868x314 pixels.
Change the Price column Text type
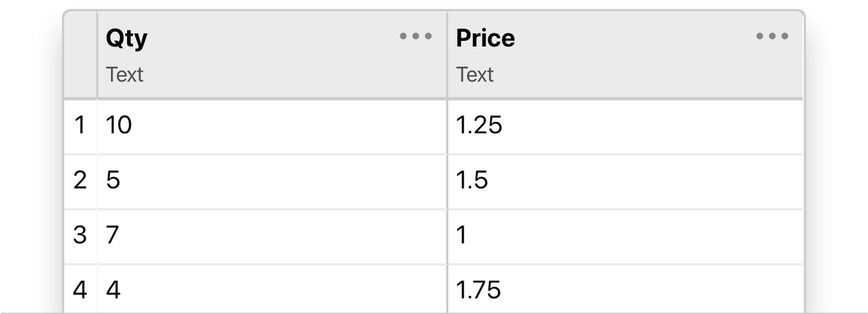click(x=475, y=74)
